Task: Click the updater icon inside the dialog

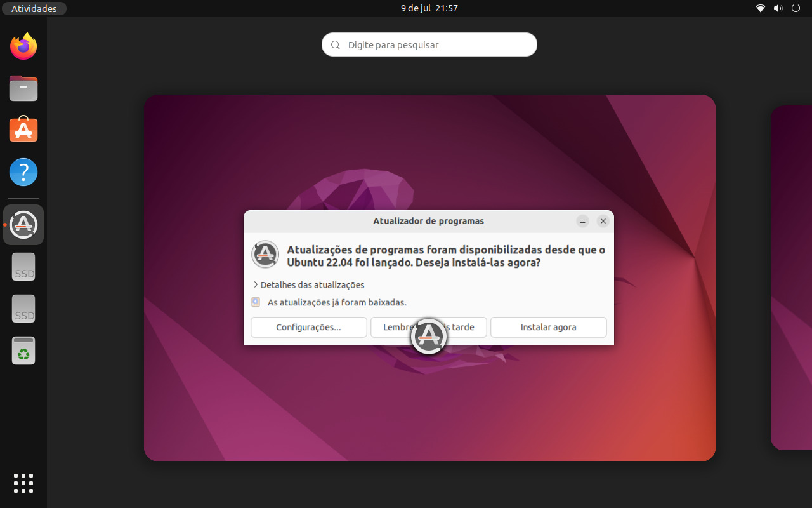Action: tap(265, 255)
